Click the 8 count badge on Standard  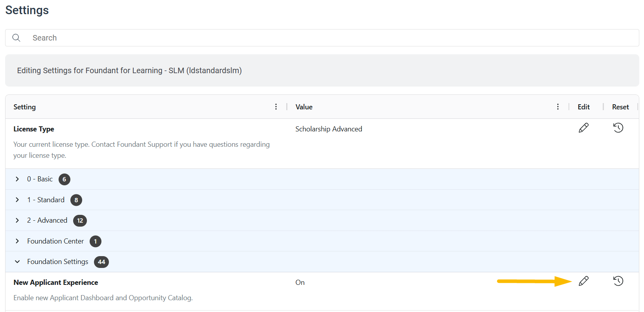pos(76,200)
